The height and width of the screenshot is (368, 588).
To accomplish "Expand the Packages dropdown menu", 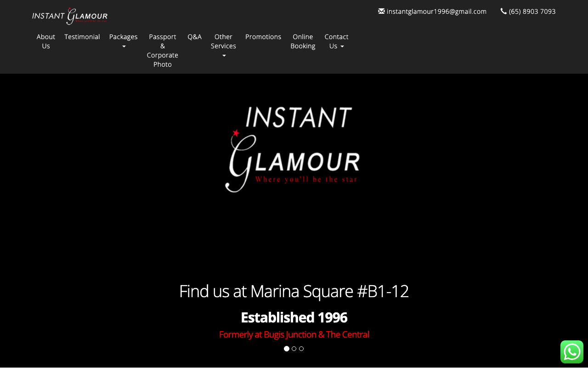I will [124, 41].
